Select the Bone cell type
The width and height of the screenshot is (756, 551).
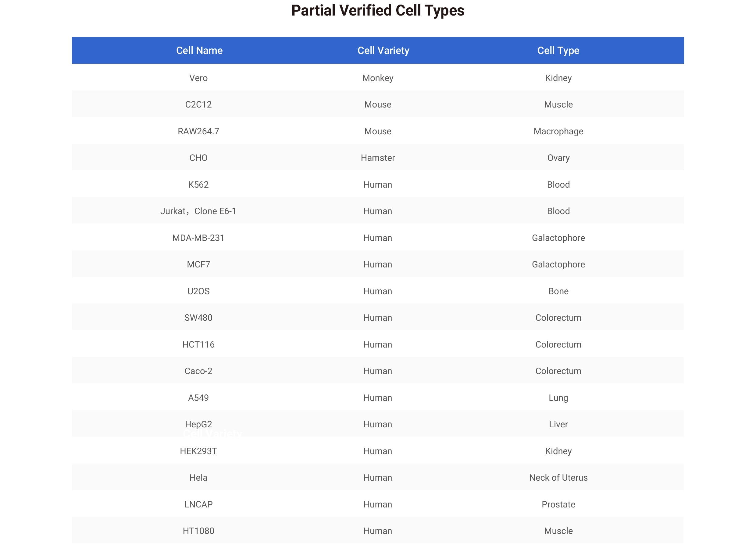558,291
